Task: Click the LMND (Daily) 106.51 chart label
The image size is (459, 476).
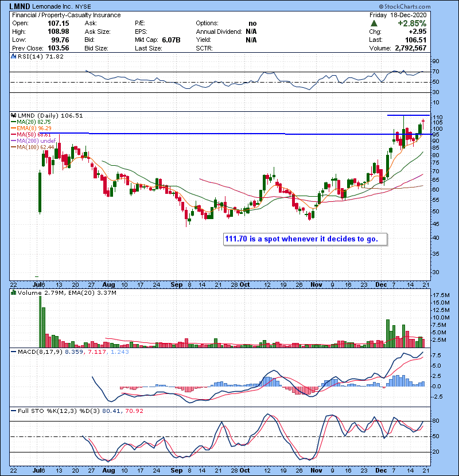Action: coord(50,116)
